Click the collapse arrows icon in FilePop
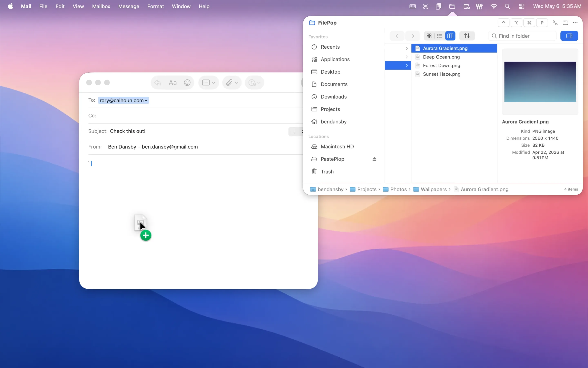This screenshot has width=588, height=368. tap(555, 23)
